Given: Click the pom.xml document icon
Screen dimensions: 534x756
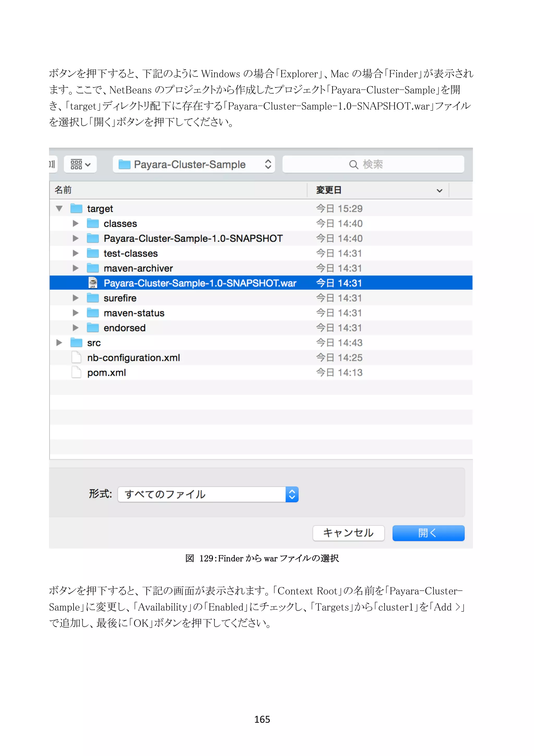Looking at the screenshot, I should pos(76,373).
